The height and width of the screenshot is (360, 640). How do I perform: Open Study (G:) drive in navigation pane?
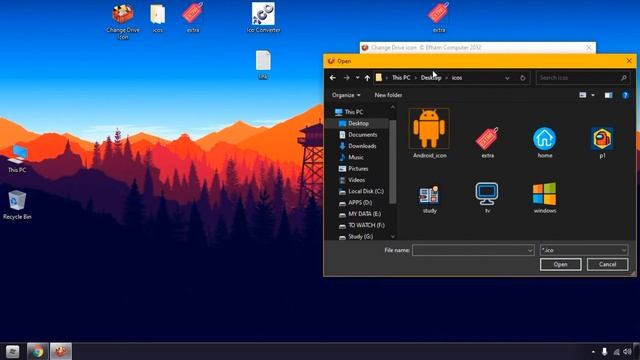pos(356,236)
